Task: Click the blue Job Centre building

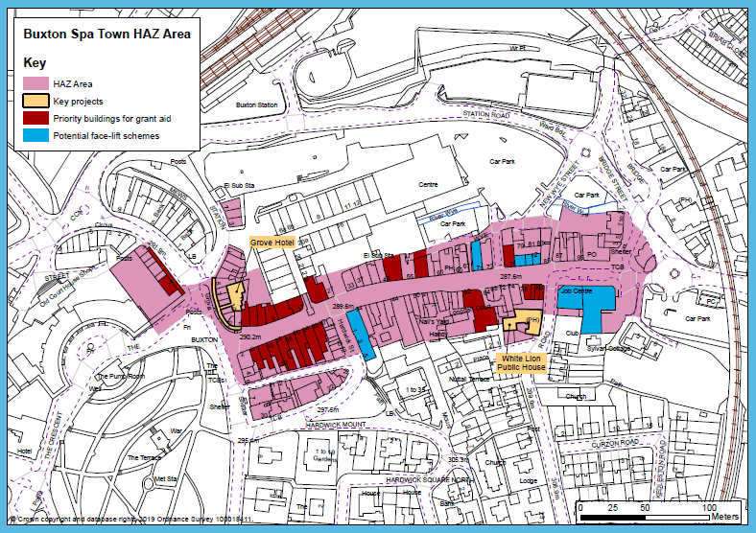Action: click(x=585, y=304)
